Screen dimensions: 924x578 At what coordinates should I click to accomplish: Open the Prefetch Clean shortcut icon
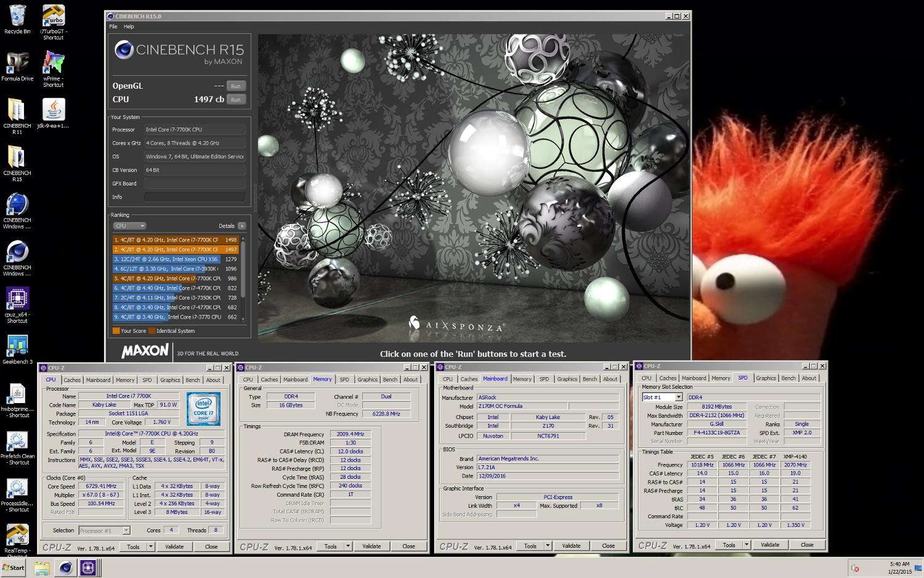[17, 448]
